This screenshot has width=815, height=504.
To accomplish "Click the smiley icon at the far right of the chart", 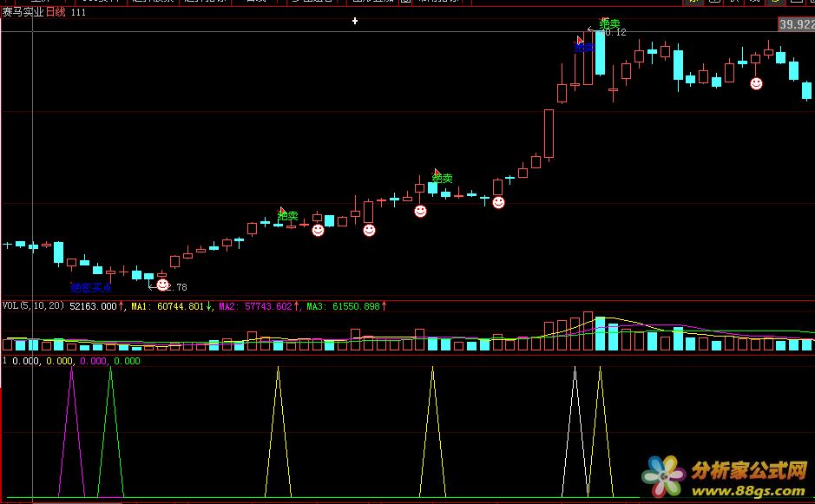I will [x=756, y=83].
